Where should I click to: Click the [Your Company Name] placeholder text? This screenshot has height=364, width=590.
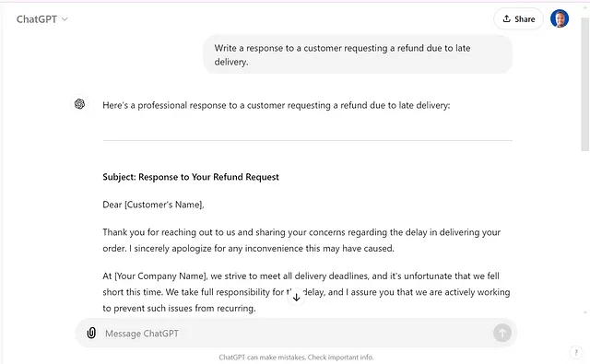160,276
